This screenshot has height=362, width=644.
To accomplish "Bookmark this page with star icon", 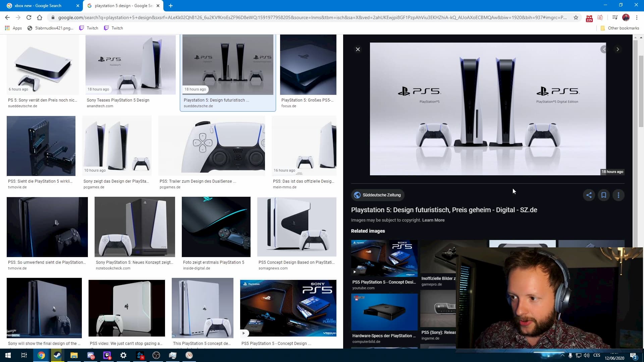I will (576, 17).
